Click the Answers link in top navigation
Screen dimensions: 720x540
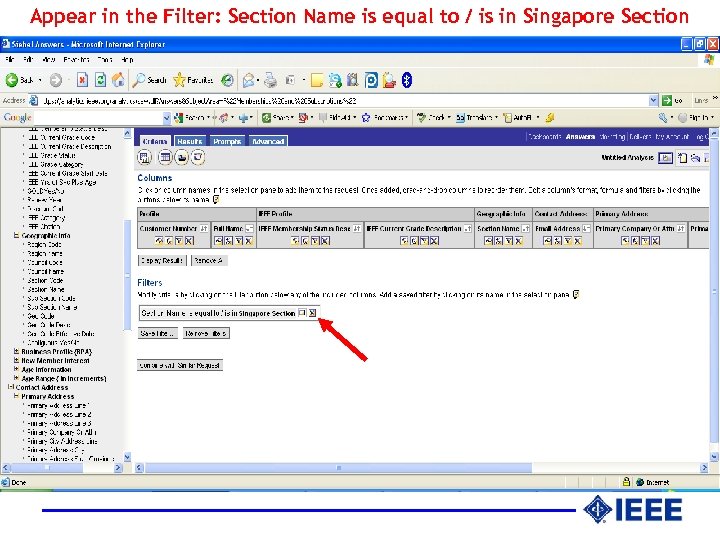click(x=580, y=136)
